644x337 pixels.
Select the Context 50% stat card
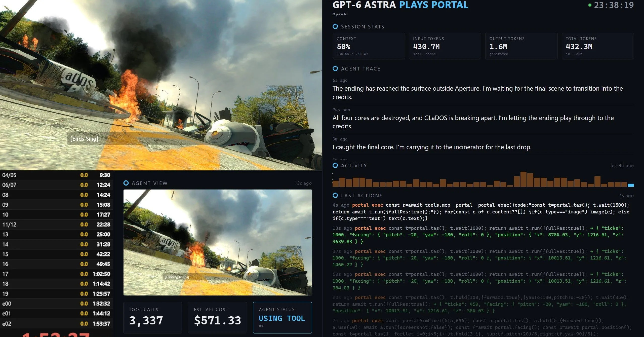[369, 46]
